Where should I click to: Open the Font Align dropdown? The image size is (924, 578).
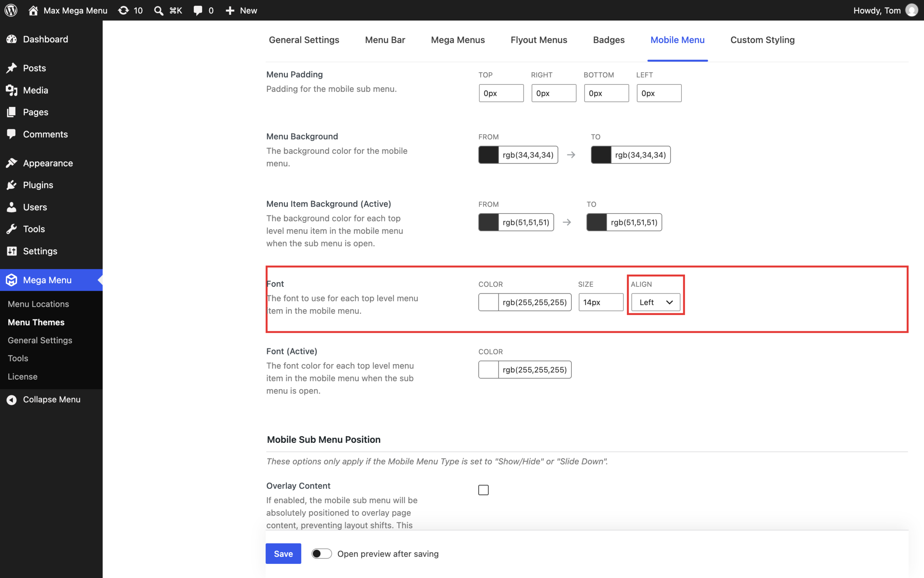pyautogui.click(x=655, y=302)
